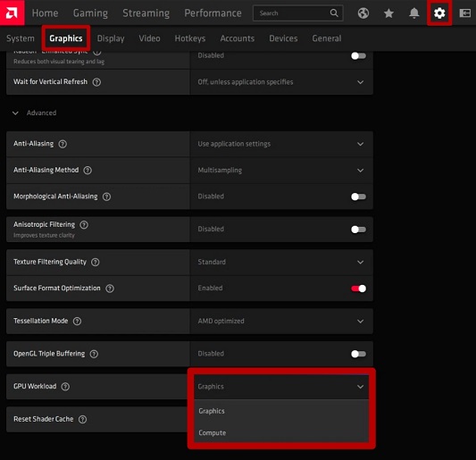Screen dimensions: 476x460
Task: Open favorites star icon
Action: click(388, 13)
